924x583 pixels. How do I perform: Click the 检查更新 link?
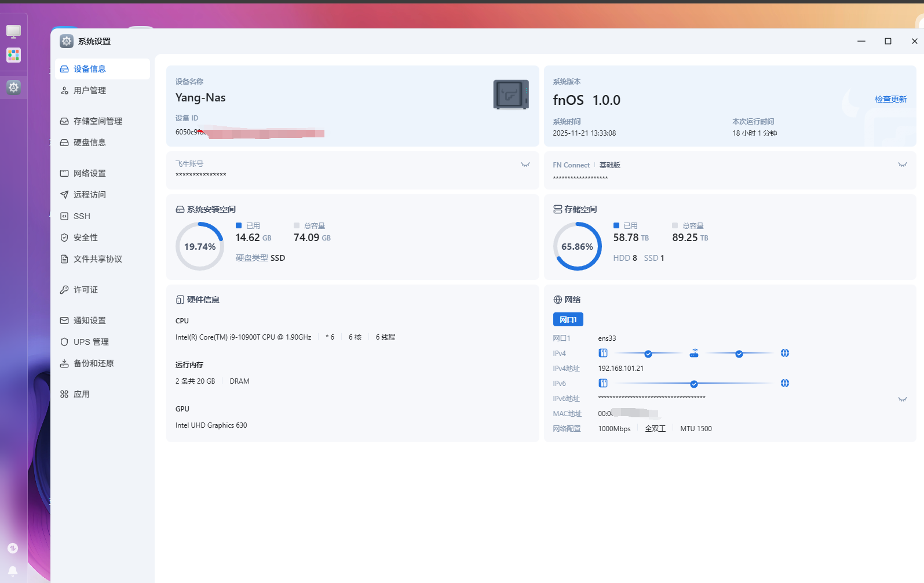click(x=890, y=99)
